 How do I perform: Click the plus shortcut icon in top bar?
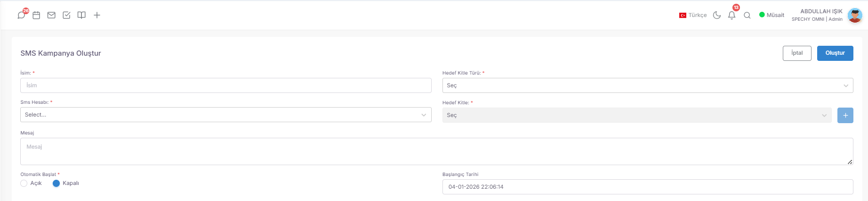coord(97,15)
